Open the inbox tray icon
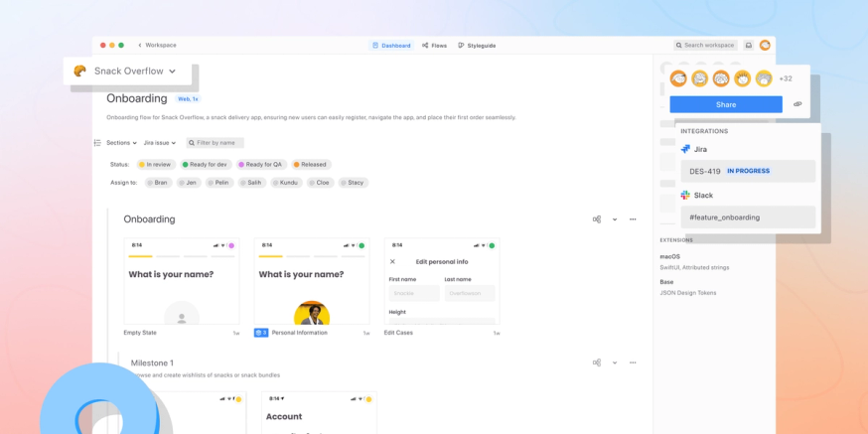The height and width of the screenshot is (434, 868). (x=749, y=46)
